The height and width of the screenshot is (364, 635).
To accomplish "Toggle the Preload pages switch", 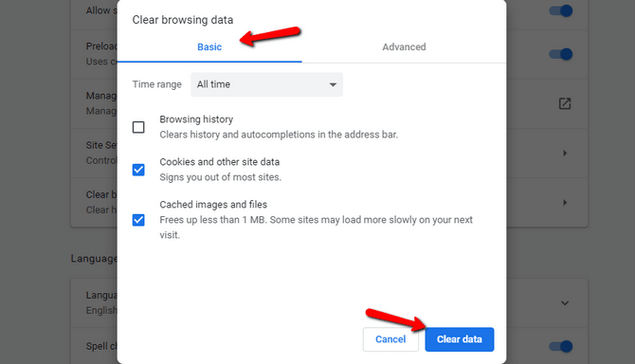I will (561, 54).
